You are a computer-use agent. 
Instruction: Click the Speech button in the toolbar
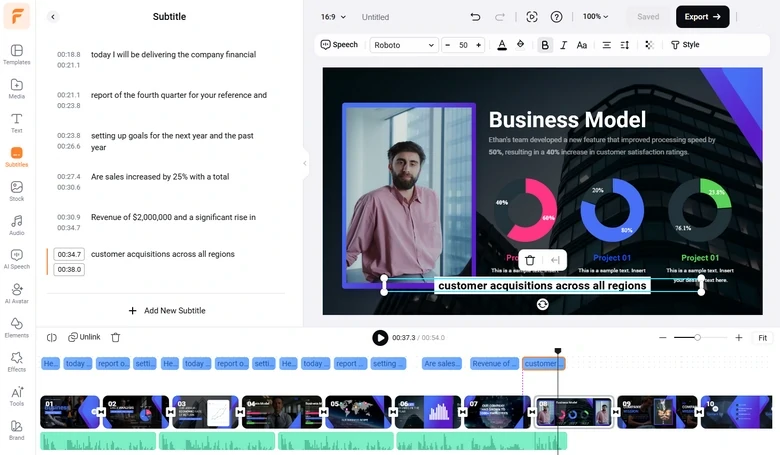339,45
